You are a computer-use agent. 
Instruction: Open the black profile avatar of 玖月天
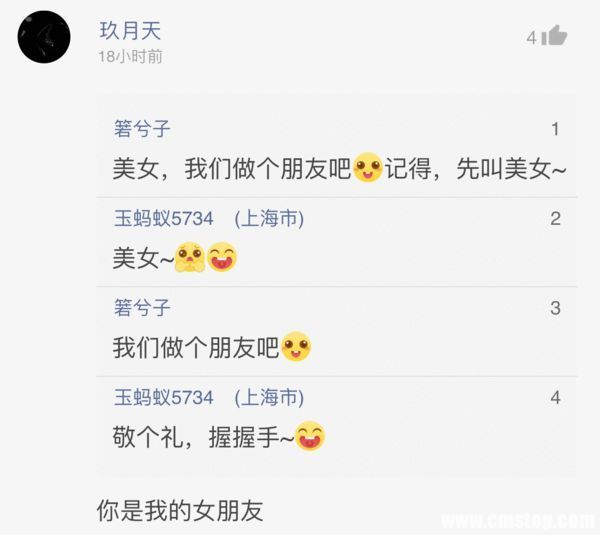coord(44,37)
